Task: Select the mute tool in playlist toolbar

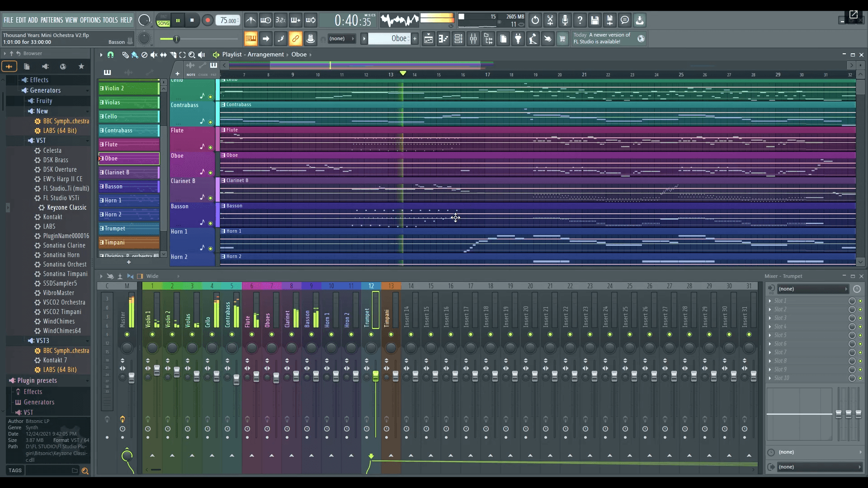Action: pos(154,55)
